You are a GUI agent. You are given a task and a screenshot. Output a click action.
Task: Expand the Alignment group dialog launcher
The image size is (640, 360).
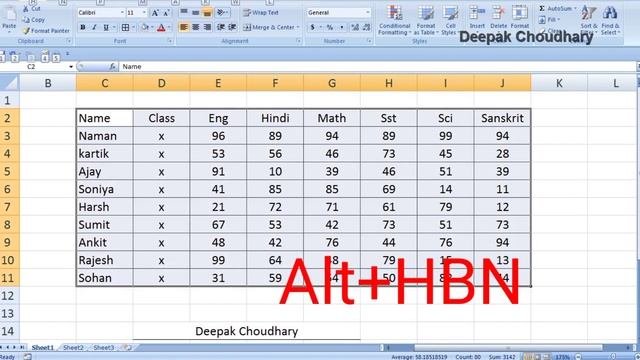click(299, 41)
